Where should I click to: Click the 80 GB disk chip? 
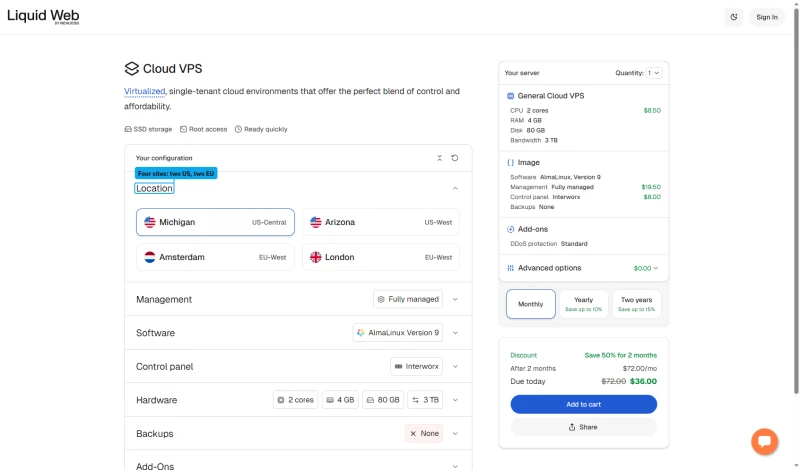point(383,400)
